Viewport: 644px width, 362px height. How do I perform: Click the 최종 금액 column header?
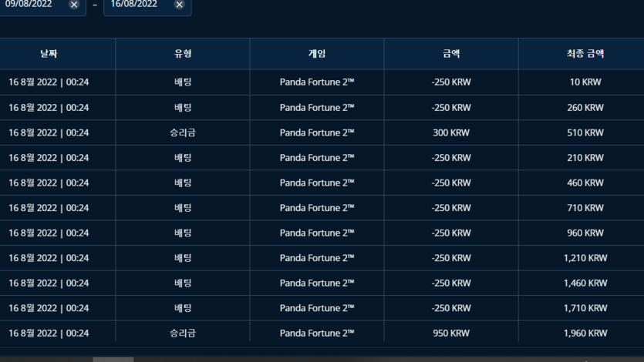[x=585, y=54]
